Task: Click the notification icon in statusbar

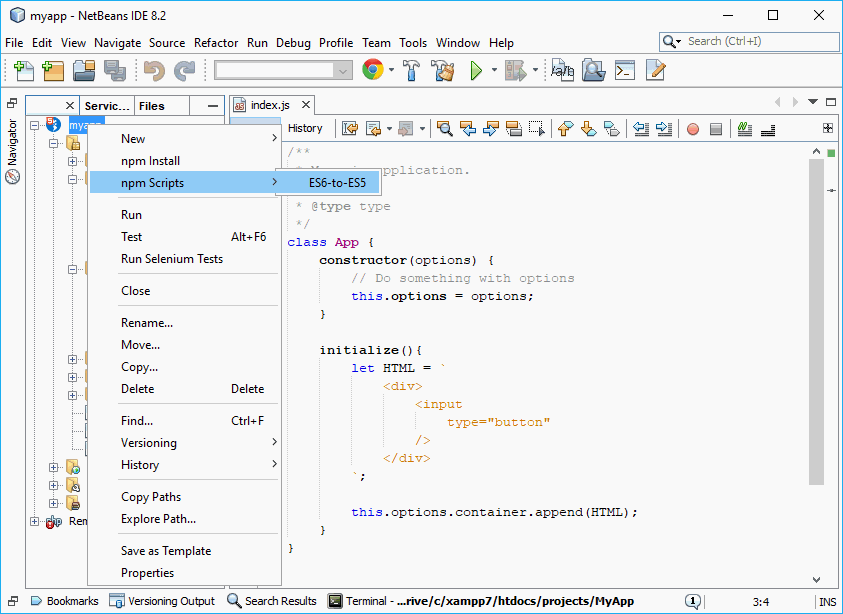Action: pos(693,601)
